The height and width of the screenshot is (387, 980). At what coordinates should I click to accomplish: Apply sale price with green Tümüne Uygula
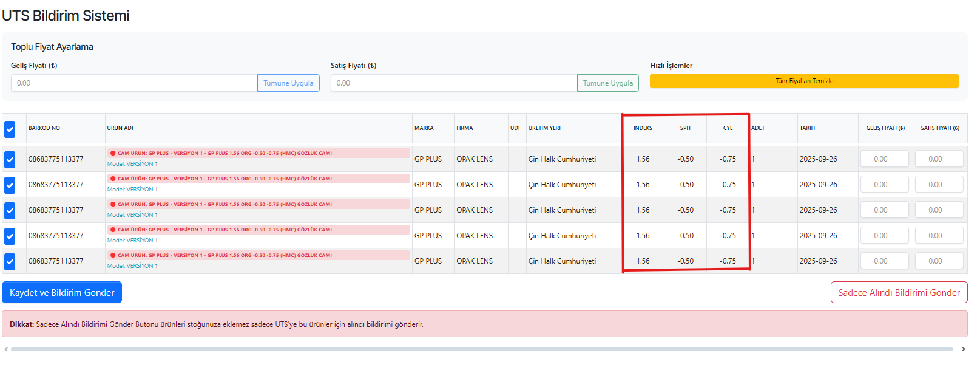tap(607, 83)
